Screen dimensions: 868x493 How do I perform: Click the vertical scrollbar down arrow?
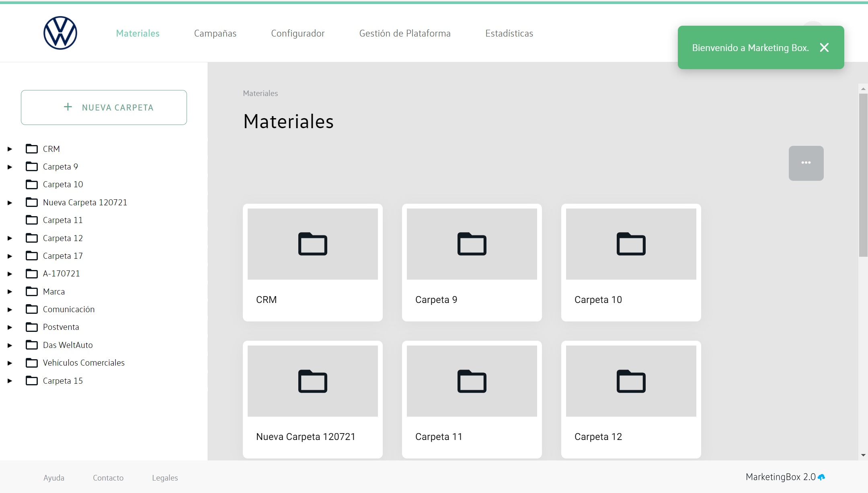pyautogui.click(x=863, y=455)
